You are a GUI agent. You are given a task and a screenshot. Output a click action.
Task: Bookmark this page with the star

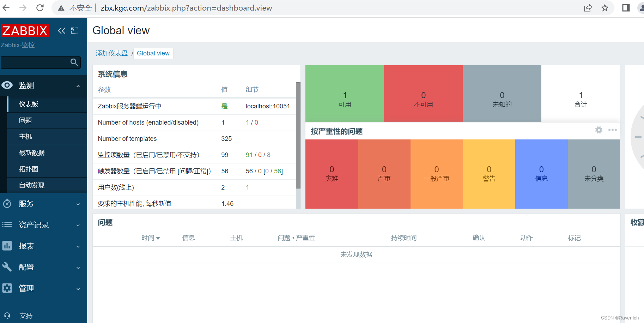605,8
